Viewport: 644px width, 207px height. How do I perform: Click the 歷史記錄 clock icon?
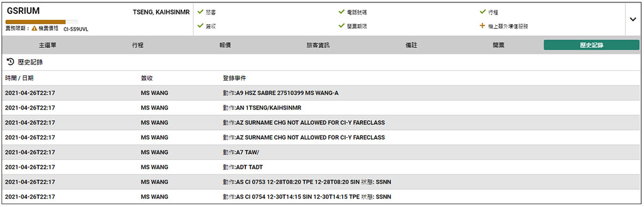tap(10, 62)
